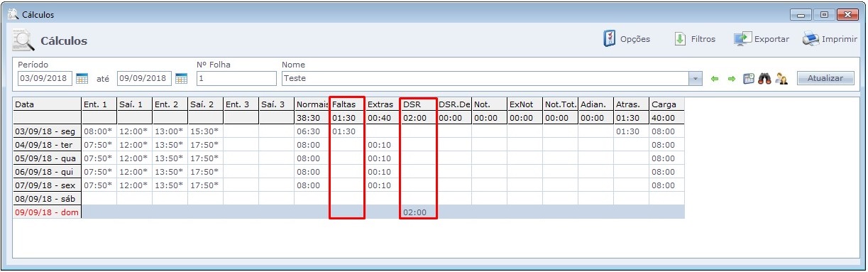The image size is (868, 272).
Task: Click the Saí. 3 column header
Action: click(277, 104)
